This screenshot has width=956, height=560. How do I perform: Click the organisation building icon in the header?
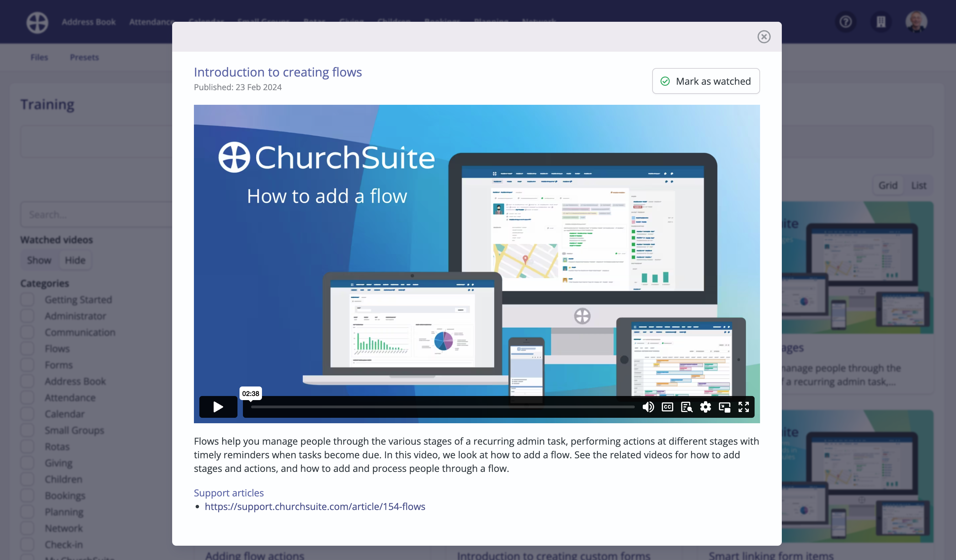tap(881, 22)
